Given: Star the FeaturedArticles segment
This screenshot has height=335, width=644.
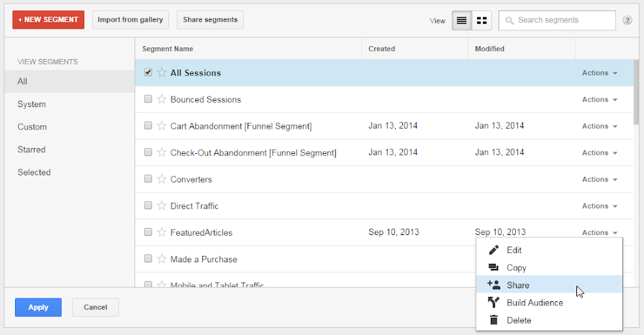Looking at the screenshot, I should click(162, 232).
